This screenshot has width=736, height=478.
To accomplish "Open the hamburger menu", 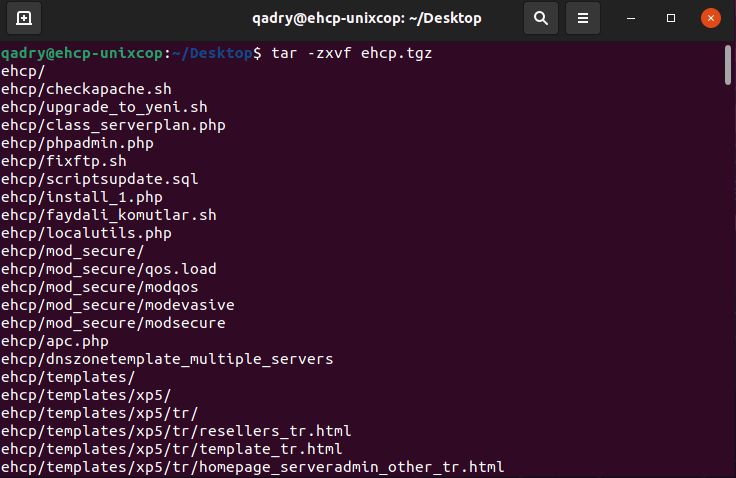I will (583, 18).
